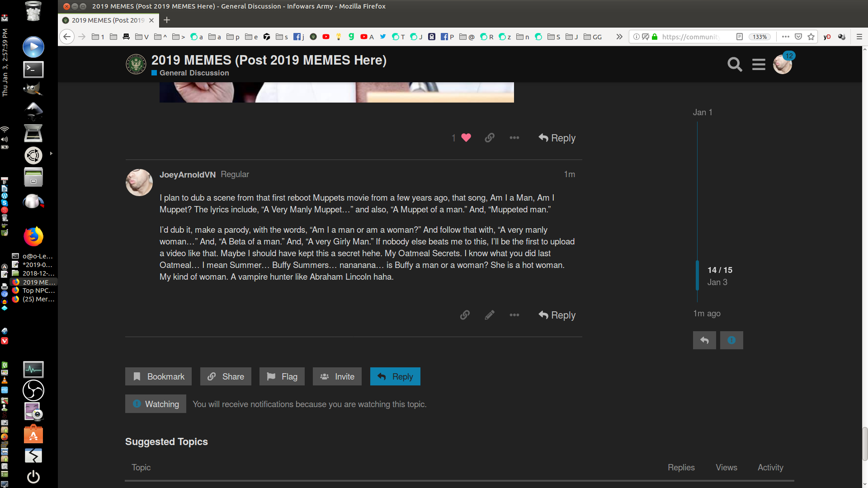Click JoeyArnoldVN's post avatar
This screenshot has height=488, width=868.
coord(139,183)
